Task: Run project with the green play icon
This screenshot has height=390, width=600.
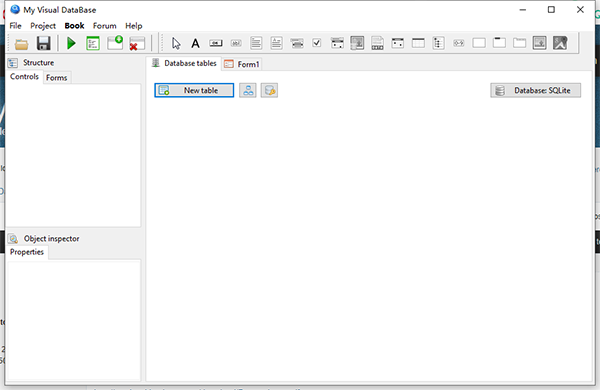Action: [x=71, y=43]
